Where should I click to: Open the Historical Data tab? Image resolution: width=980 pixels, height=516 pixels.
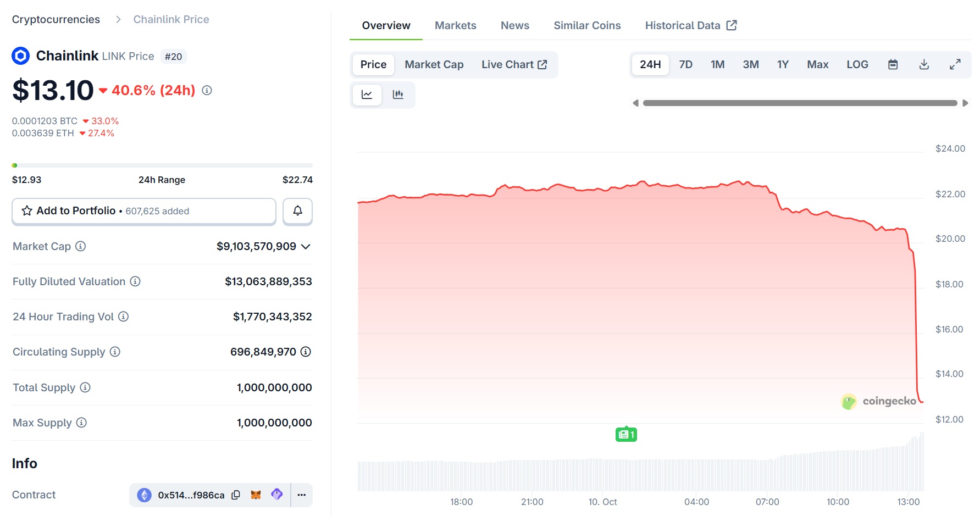click(691, 25)
